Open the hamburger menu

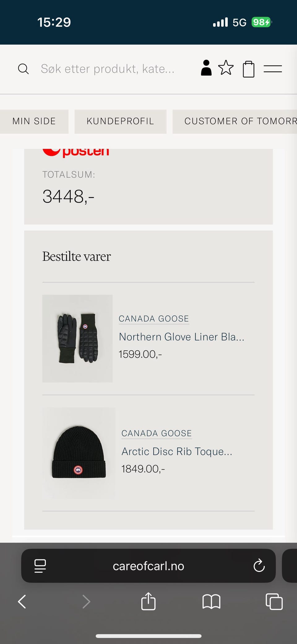[x=273, y=69]
